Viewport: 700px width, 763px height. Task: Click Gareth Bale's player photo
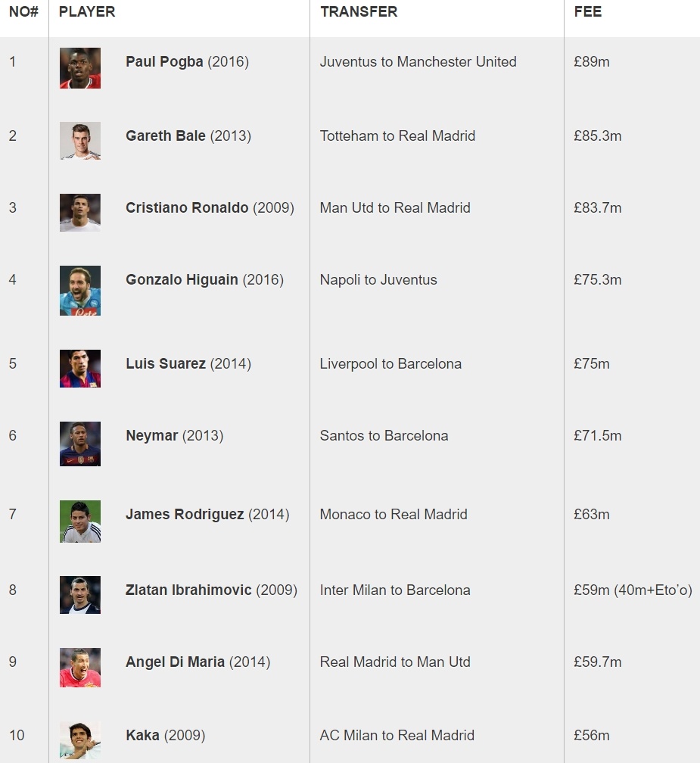tap(80, 141)
